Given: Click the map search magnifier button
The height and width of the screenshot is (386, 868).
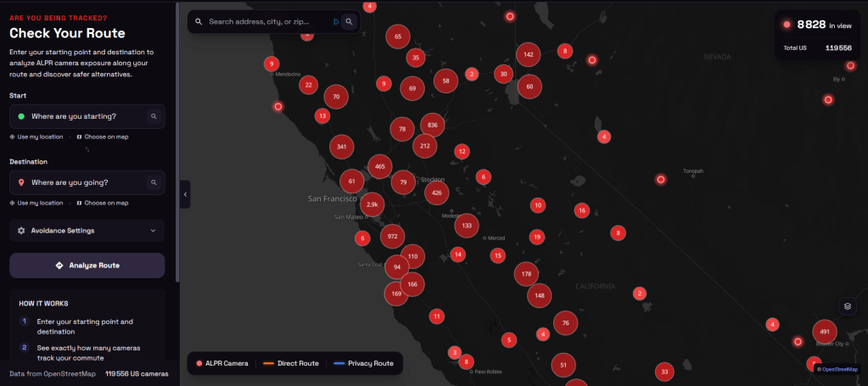Looking at the screenshot, I should [x=349, y=22].
